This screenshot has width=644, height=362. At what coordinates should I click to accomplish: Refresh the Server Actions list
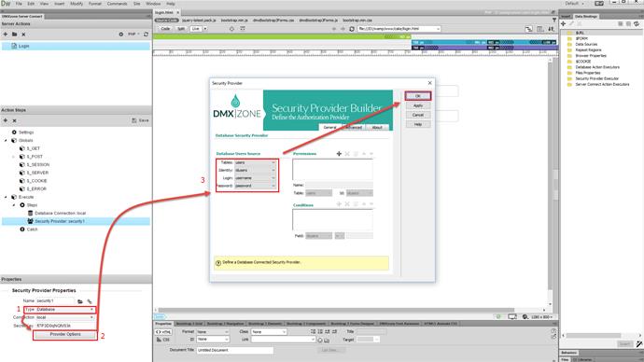click(x=146, y=35)
